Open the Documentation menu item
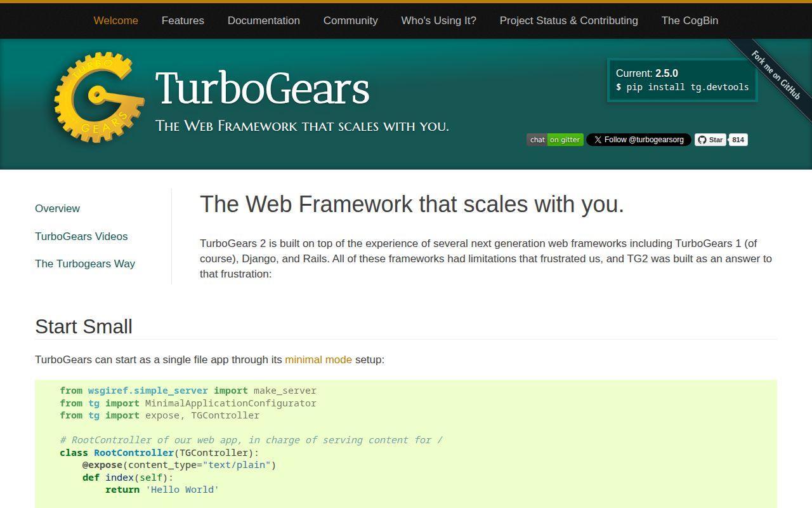 [264, 20]
